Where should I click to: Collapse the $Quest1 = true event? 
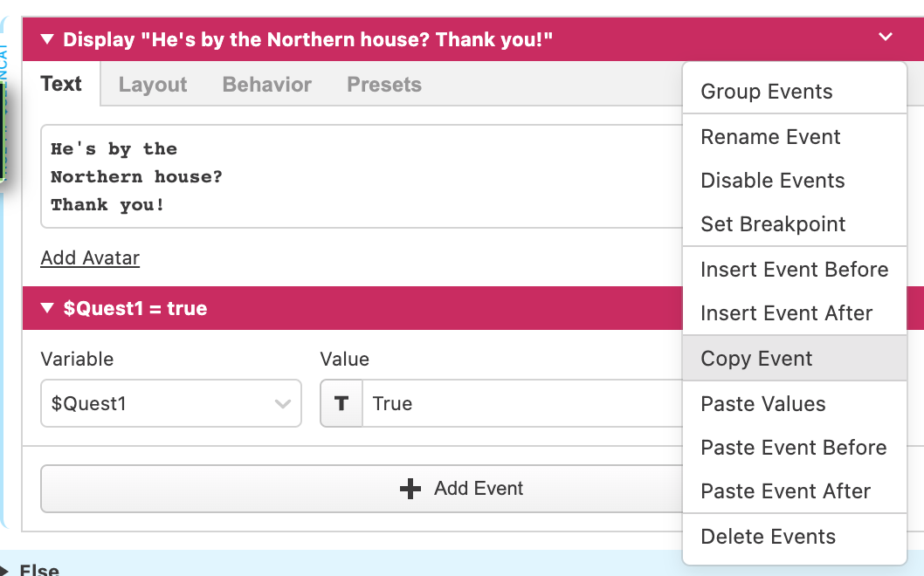[47, 308]
